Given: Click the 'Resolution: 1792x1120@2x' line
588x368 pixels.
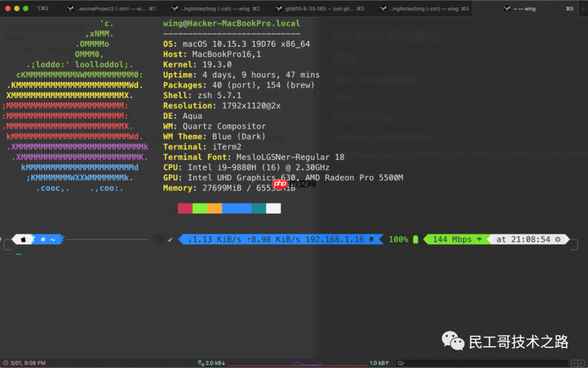Looking at the screenshot, I should (x=222, y=106).
